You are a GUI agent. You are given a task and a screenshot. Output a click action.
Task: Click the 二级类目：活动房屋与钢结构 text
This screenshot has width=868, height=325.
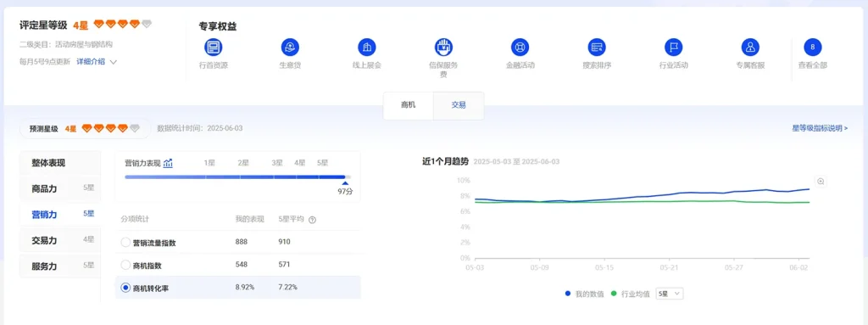66,44
